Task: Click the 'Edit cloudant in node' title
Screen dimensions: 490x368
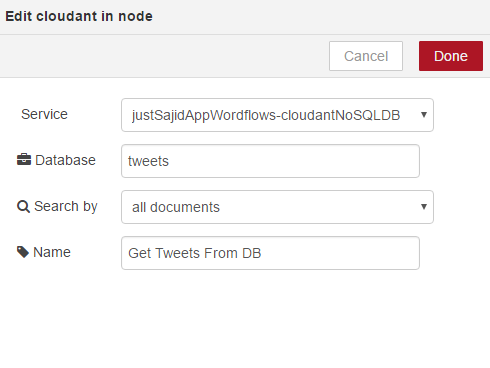Action: pyautogui.click(x=79, y=16)
